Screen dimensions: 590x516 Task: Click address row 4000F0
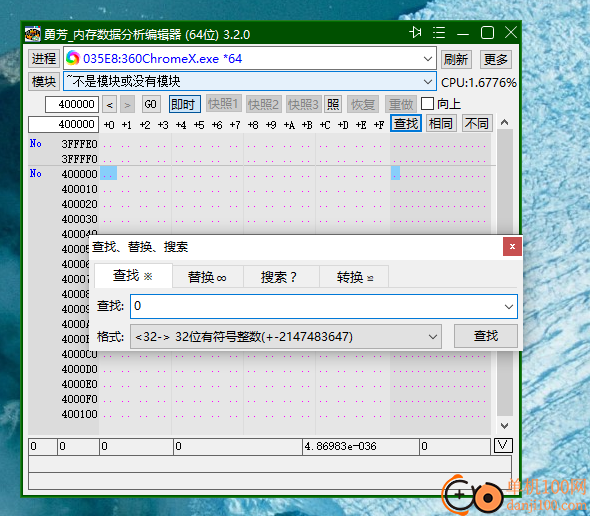(79, 399)
